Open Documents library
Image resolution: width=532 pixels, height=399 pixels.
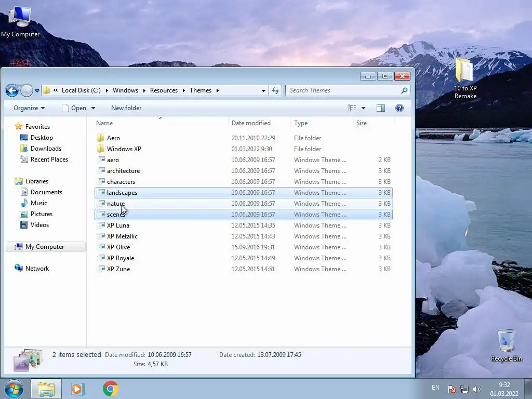(46, 192)
